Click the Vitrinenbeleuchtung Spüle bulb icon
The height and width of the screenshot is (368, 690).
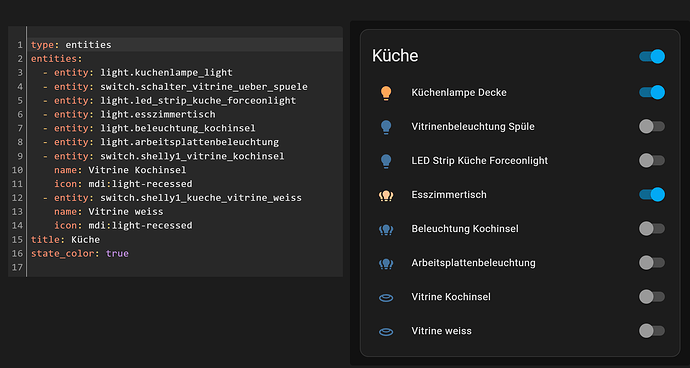[385, 127]
